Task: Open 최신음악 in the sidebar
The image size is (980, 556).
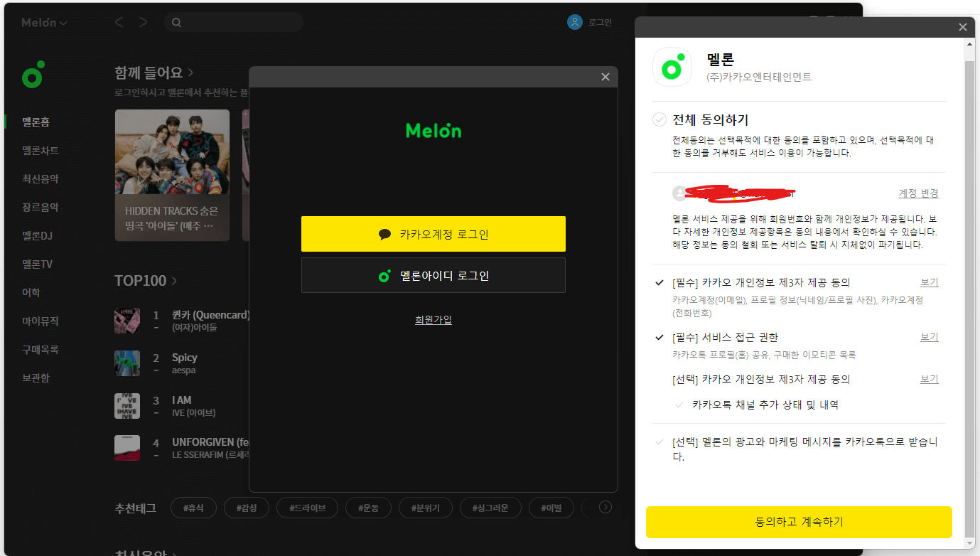Action: [41, 179]
